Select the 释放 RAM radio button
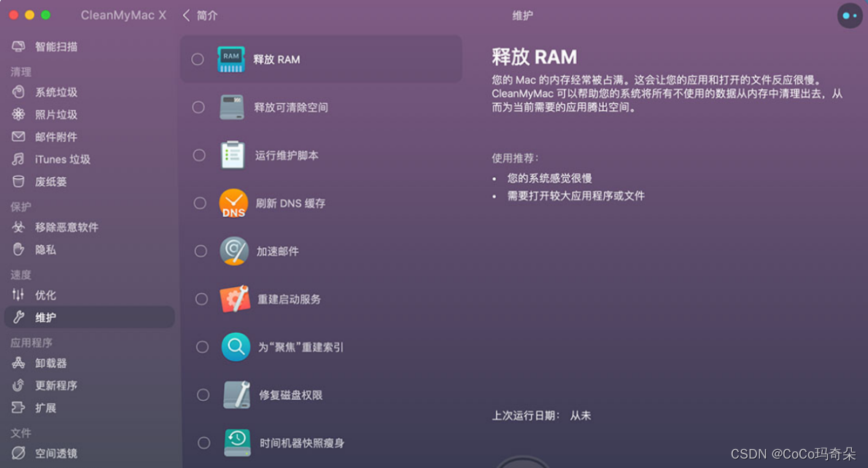The height and width of the screenshot is (468, 868). coord(198,59)
